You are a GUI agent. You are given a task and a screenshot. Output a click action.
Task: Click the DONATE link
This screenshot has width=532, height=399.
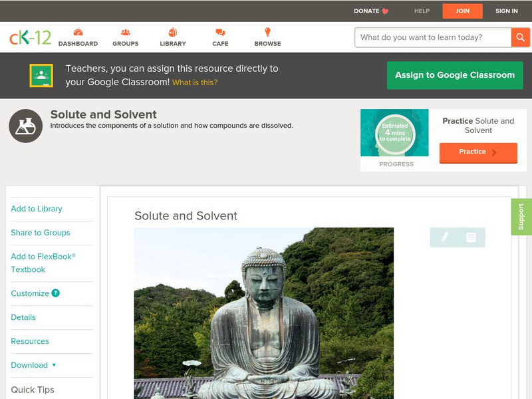(x=366, y=11)
